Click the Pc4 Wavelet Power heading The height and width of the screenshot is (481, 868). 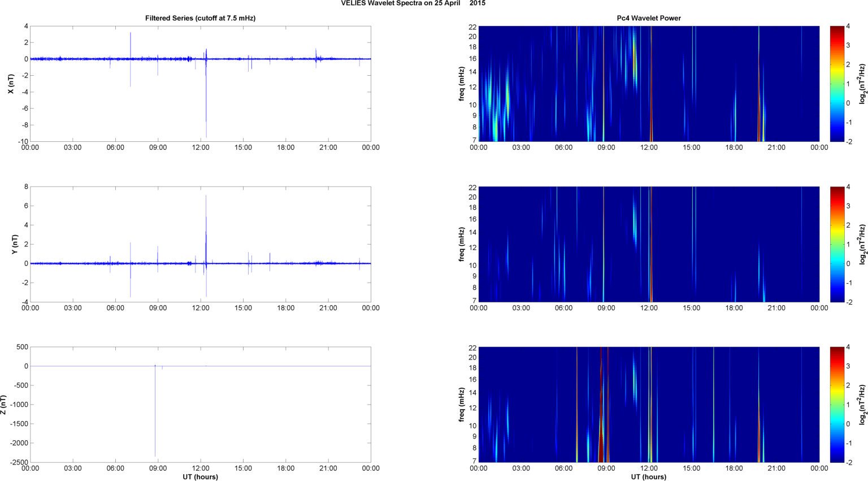[648, 18]
